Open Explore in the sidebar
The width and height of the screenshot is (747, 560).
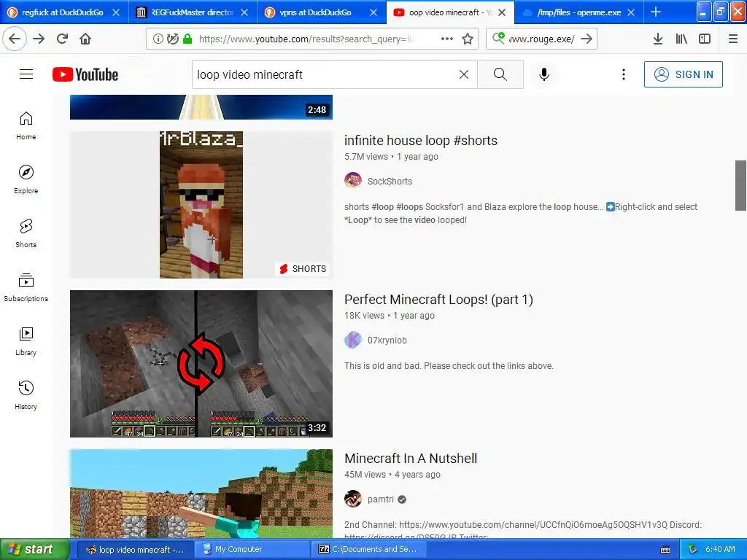click(x=26, y=179)
